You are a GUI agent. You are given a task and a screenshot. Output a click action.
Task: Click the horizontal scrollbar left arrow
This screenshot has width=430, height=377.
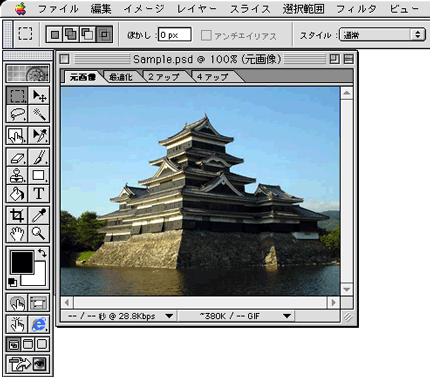(x=67, y=303)
